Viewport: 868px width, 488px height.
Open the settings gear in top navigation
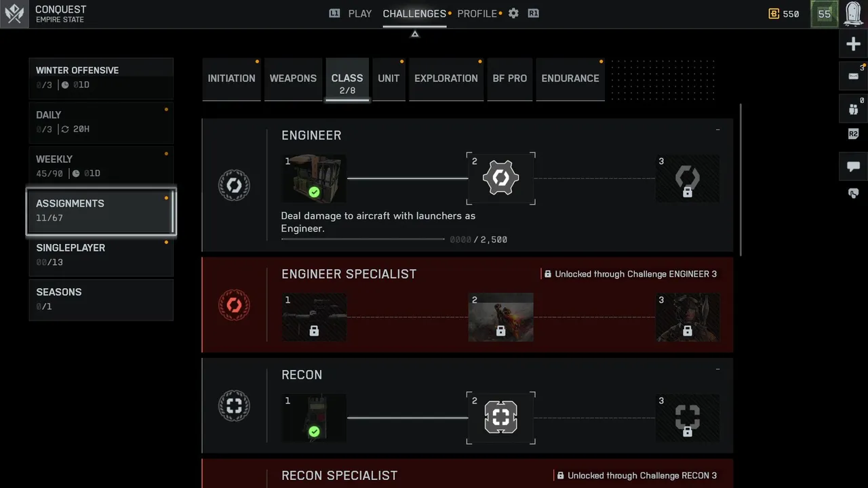point(513,14)
